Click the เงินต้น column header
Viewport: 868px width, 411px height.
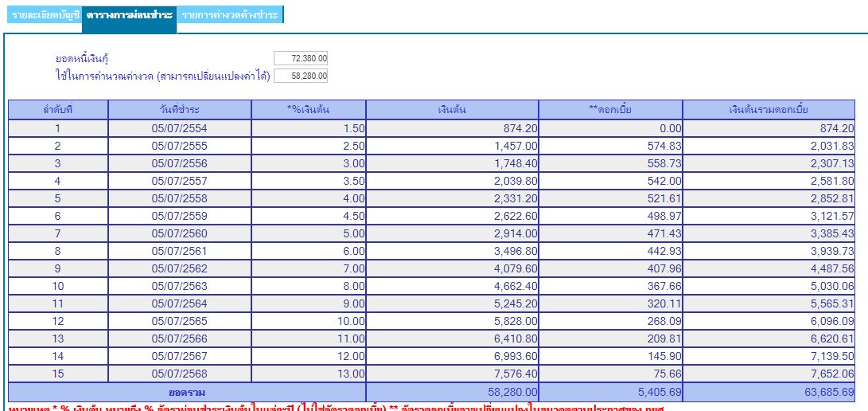[452, 110]
